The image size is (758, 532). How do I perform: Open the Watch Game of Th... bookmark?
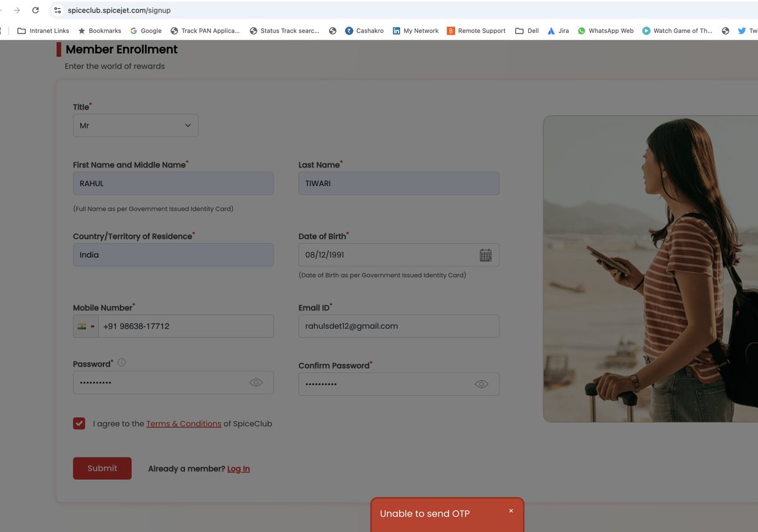click(677, 30)
